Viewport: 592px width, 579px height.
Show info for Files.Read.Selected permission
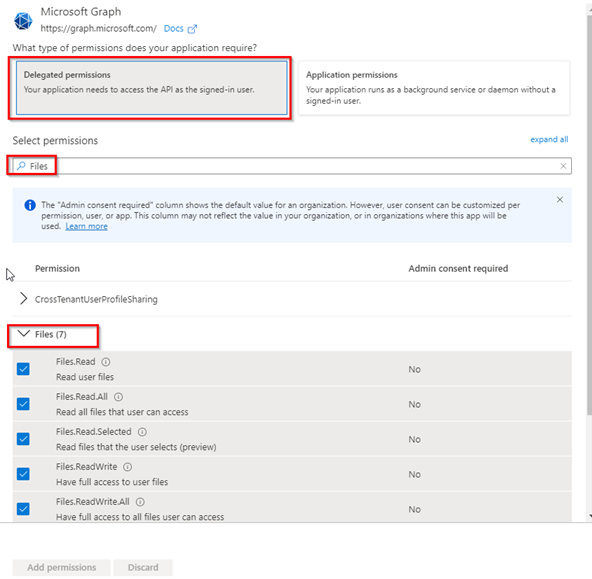(x=142, y=432)
